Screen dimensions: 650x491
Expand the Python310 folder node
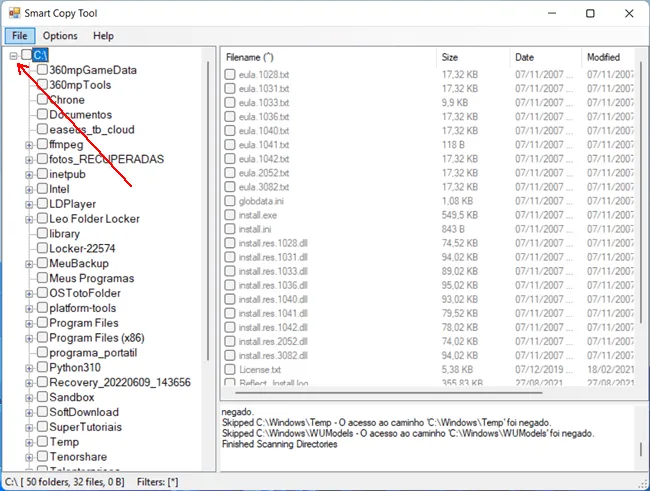(29, 368)
